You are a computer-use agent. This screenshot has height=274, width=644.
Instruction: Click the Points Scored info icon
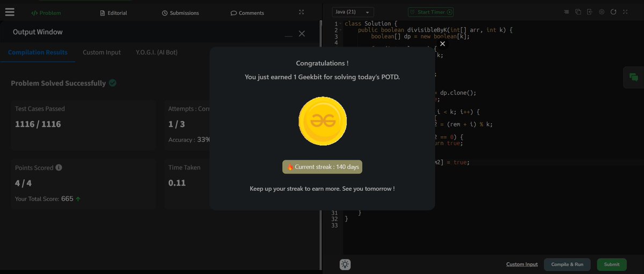point(58,167)
